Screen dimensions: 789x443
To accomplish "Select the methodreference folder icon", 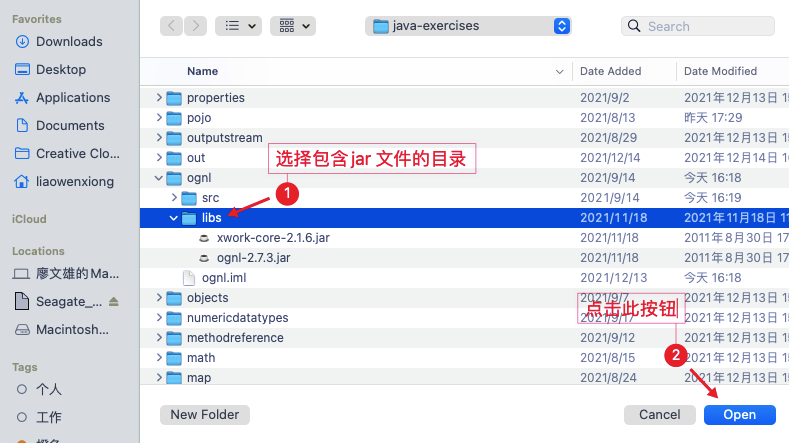I will pyautogui.click(x=174, y=338).
